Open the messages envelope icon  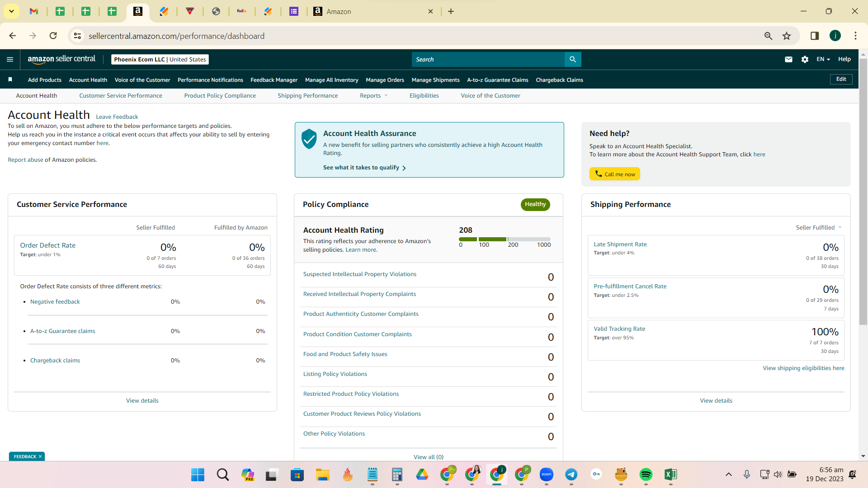tap(788, 59)
